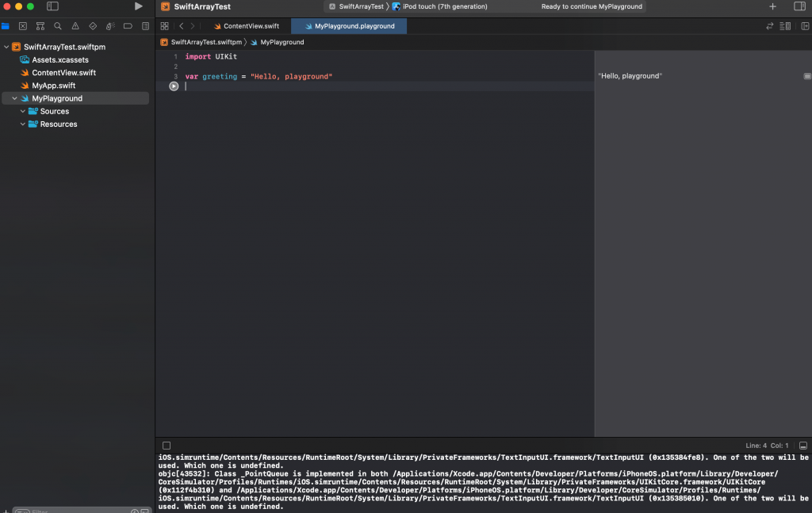Open the related items grid menu
This screenshot has width=812, height=513.
tap(165, 26)
